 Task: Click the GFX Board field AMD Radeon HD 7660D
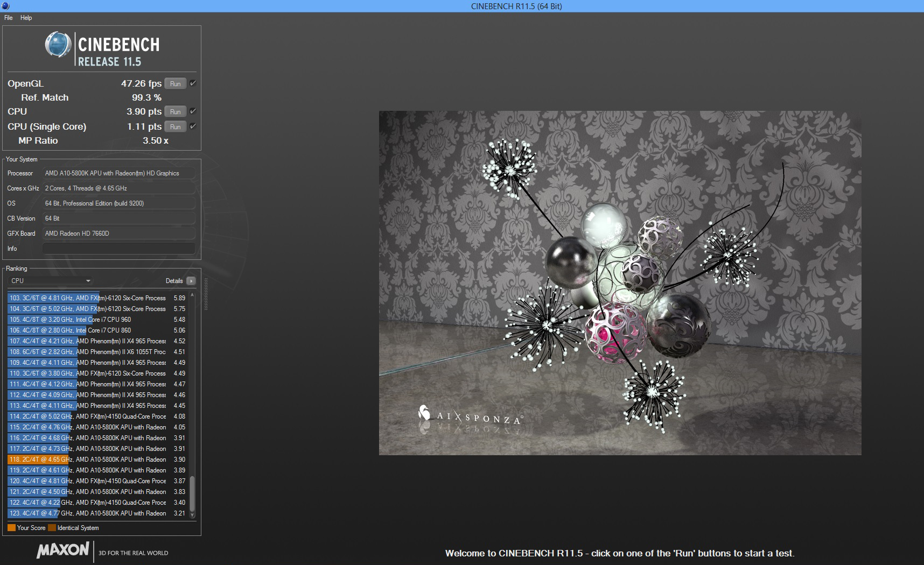click(x=118, y=234)
